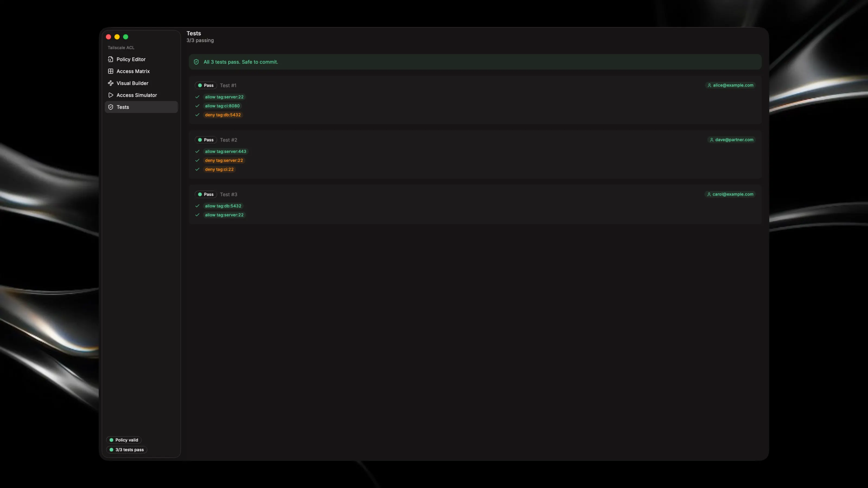Select the Policy valid status badge
The image size is (868, 488).
coord(124,440)
